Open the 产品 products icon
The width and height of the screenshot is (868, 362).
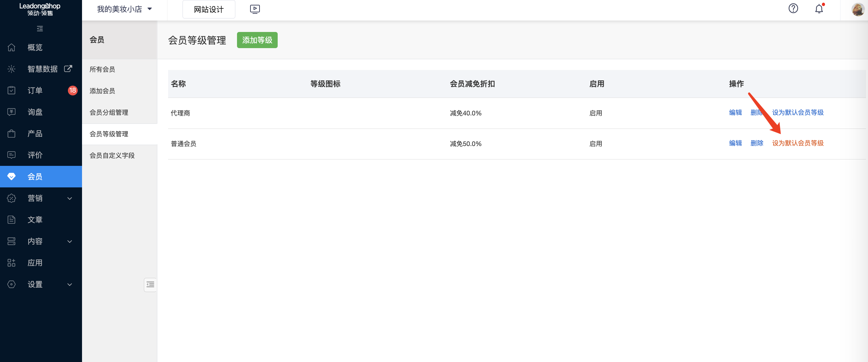pyautogui.click(x=11, y=133)
